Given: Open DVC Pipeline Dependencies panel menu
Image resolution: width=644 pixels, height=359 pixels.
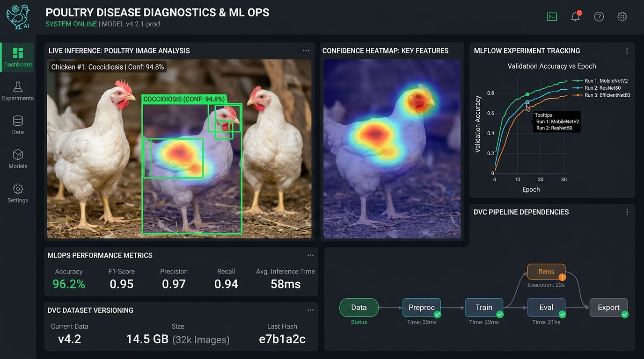Looking at the screenshot, I should point(627,212).
